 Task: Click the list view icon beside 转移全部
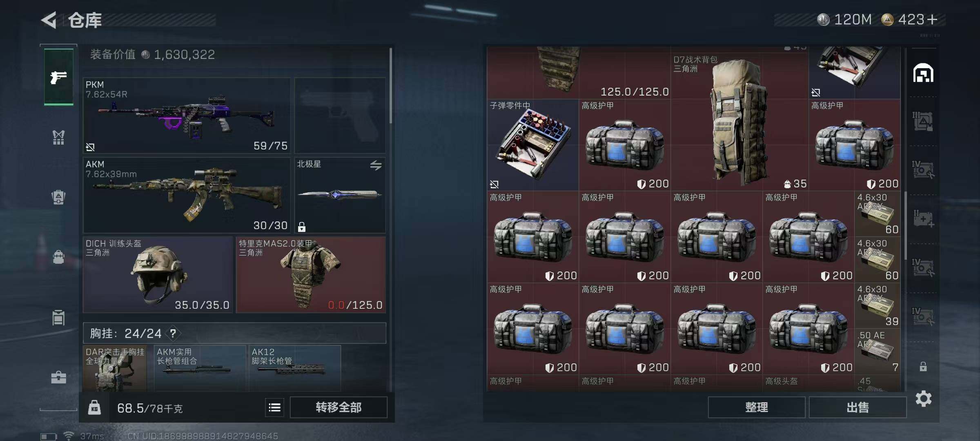[x=274, y=407]
